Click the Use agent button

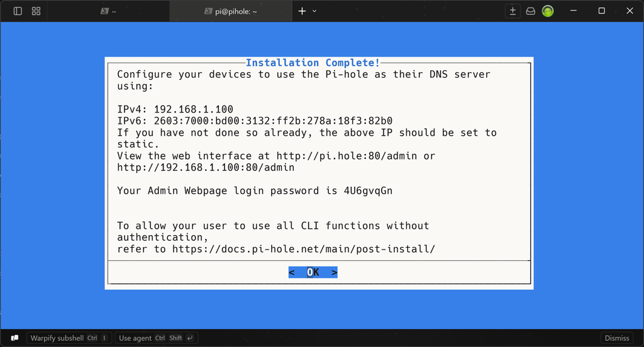tap(157, 338)
